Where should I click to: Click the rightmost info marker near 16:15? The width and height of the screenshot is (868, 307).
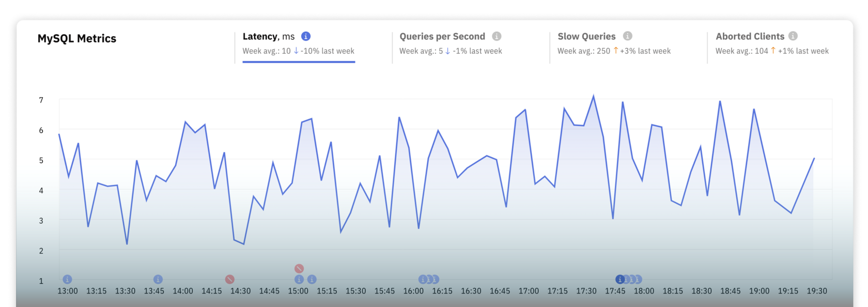(436, 279)
